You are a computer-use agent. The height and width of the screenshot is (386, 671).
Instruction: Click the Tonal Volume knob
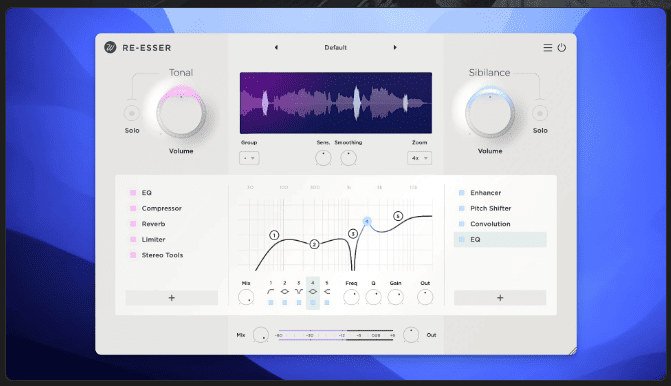[x=181, y=112]
